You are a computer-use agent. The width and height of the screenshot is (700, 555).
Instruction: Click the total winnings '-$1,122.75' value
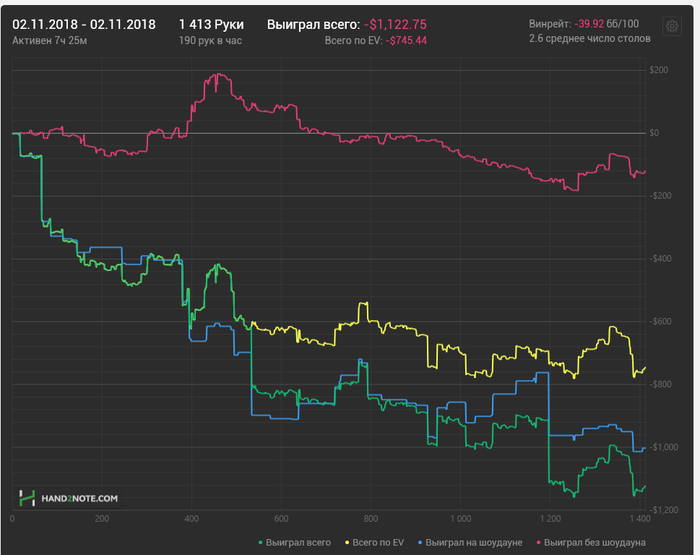tap(396, 24)
